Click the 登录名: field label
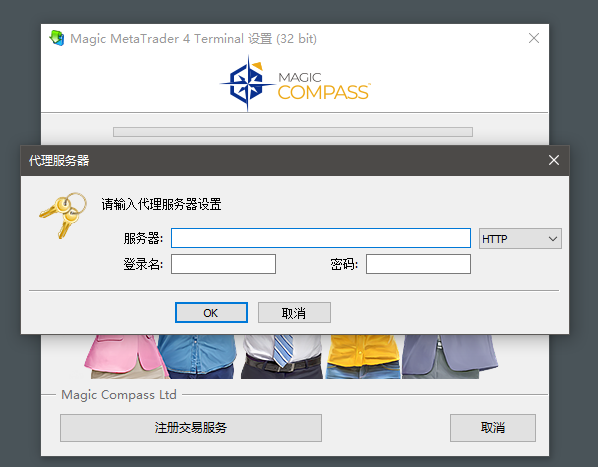The height and width of the screenshot is (467, 598). (143, 264)
